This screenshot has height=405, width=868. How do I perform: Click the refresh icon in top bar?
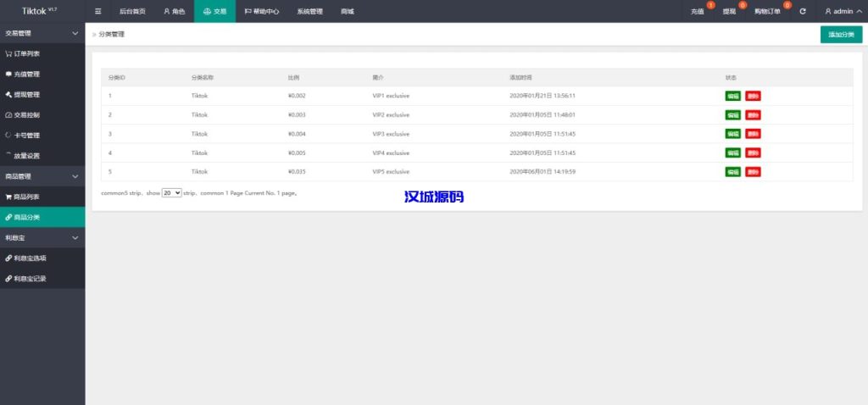(x=803, y=12)
